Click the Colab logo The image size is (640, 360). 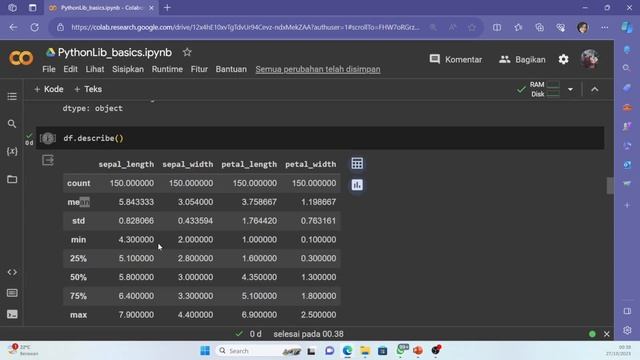pyautogui.click(x=21, y=59)
